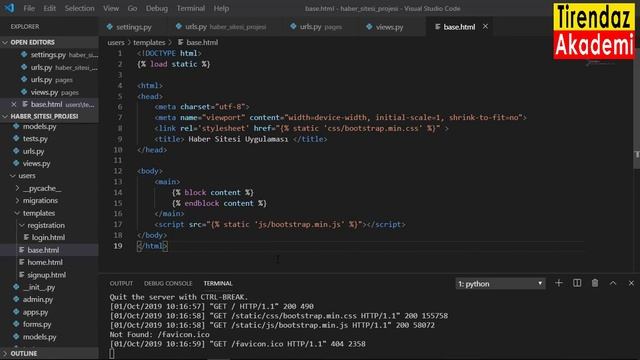This screenshot has width=640, height=360.
Task: Open forms.py in the users folder
Action: click(37, 324)
